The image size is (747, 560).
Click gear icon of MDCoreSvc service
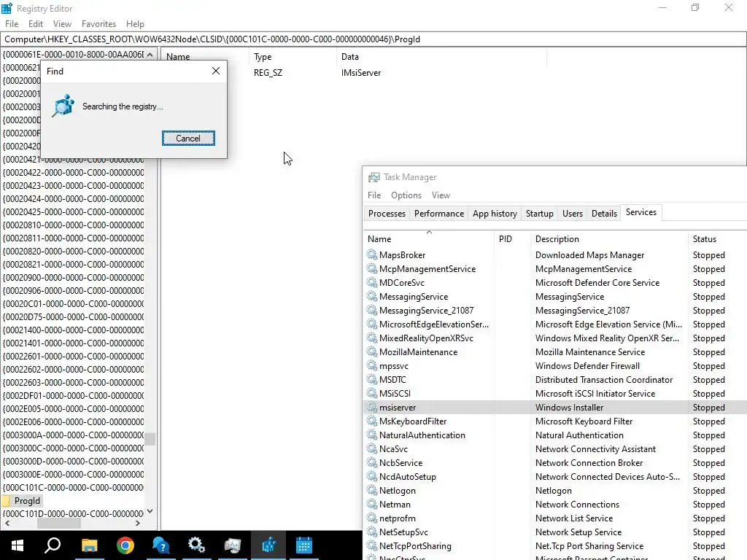point(372,282)
